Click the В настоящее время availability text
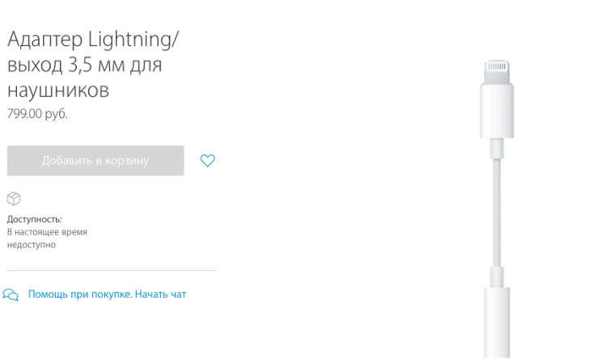The image size is (599, 364). coord(47,232)
